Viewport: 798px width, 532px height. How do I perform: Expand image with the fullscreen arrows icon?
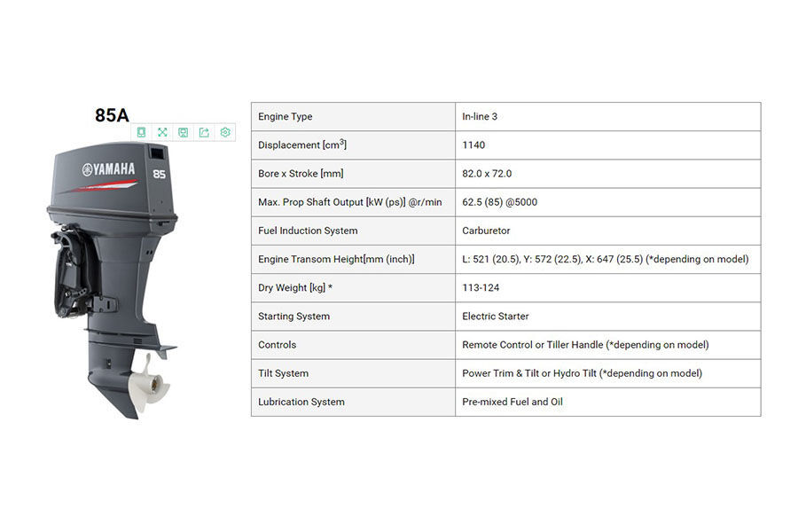pyautogui.click(x=162, y=132)
